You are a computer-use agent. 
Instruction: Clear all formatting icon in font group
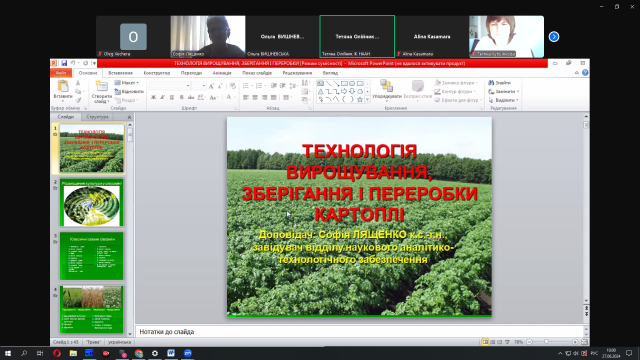point(233,86)
